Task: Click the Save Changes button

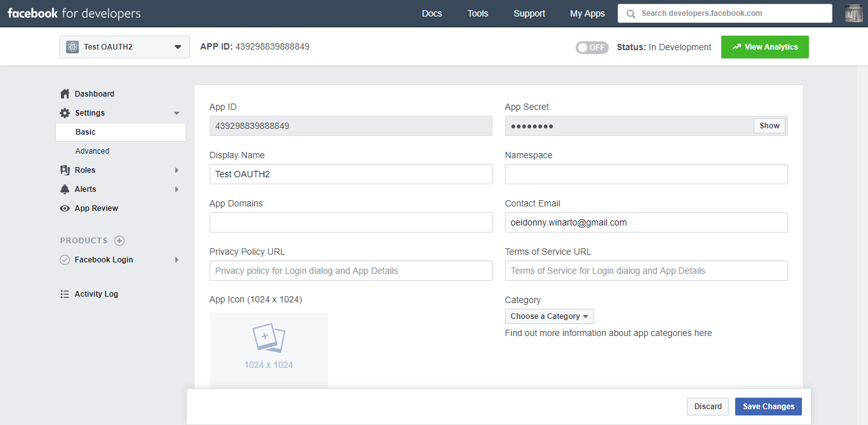Action: click(769, 407)
